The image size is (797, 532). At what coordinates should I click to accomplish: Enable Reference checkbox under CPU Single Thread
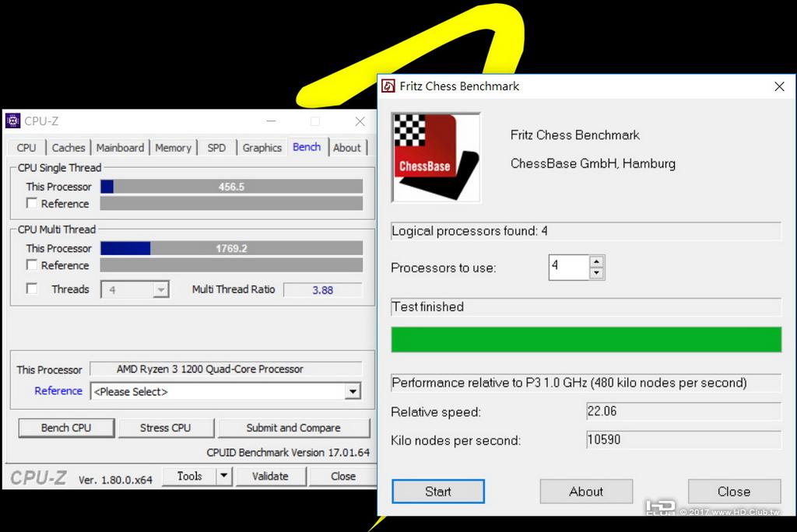coord(31,203)
